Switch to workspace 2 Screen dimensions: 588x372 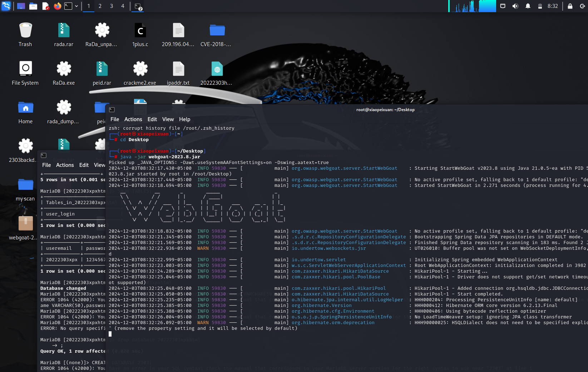coord(100,6)
